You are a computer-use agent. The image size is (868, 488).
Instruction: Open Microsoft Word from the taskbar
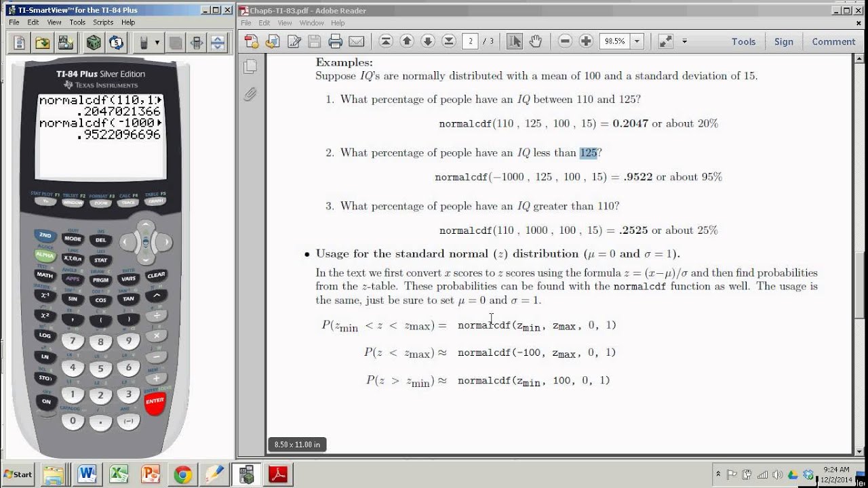pyautogui.click(x=87, y=474)
